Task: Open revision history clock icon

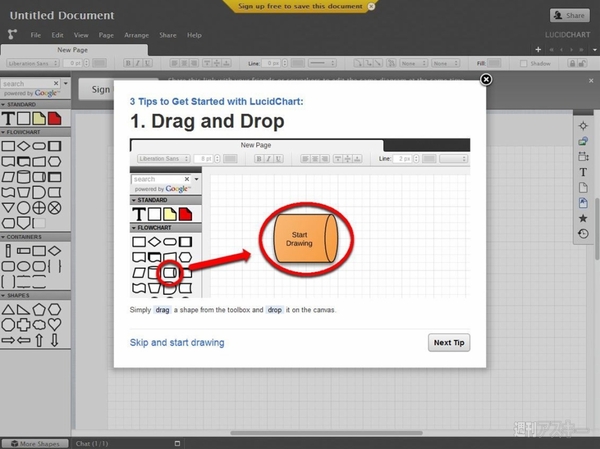Action: click(x=583, y=233)
